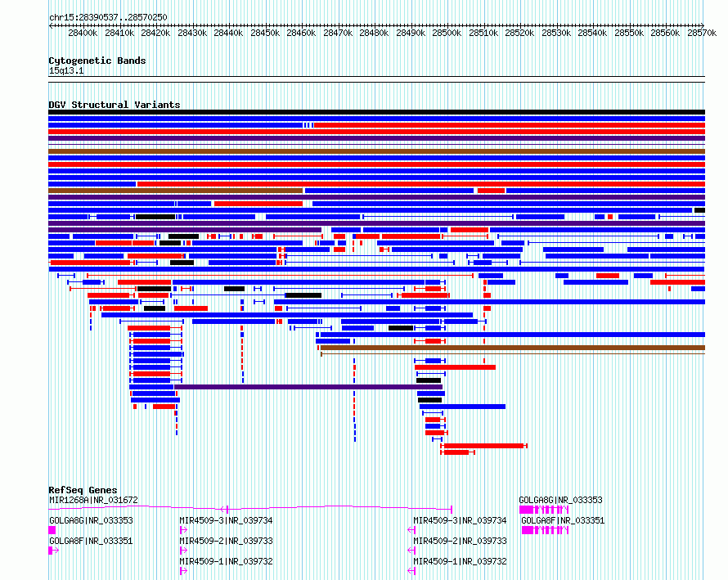728x580 pixels.
Task: Click the 28540k ruler label
Action: click(x=593, y=33)
